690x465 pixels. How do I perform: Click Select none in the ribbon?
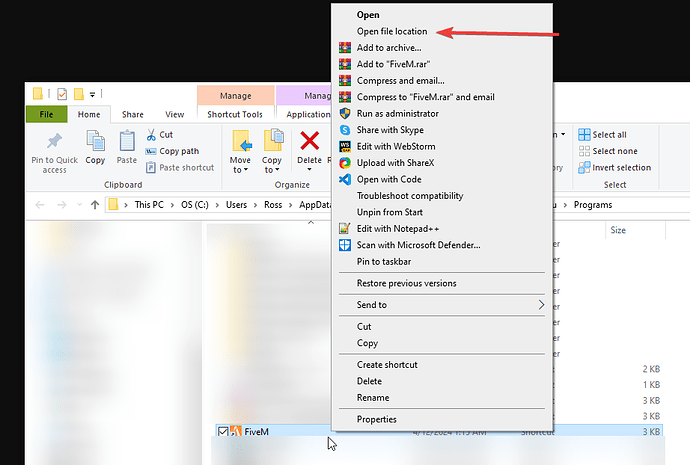tap(608, 151)
